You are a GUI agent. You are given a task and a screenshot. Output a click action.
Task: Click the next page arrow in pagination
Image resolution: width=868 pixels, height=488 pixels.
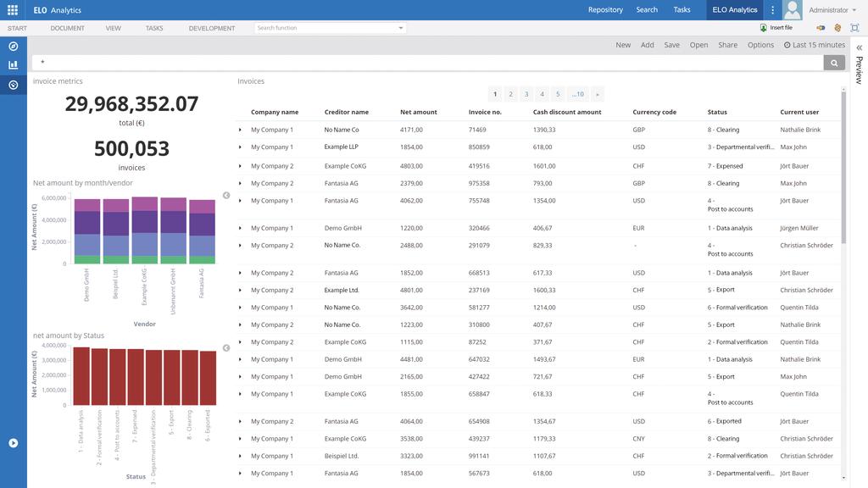598,94
